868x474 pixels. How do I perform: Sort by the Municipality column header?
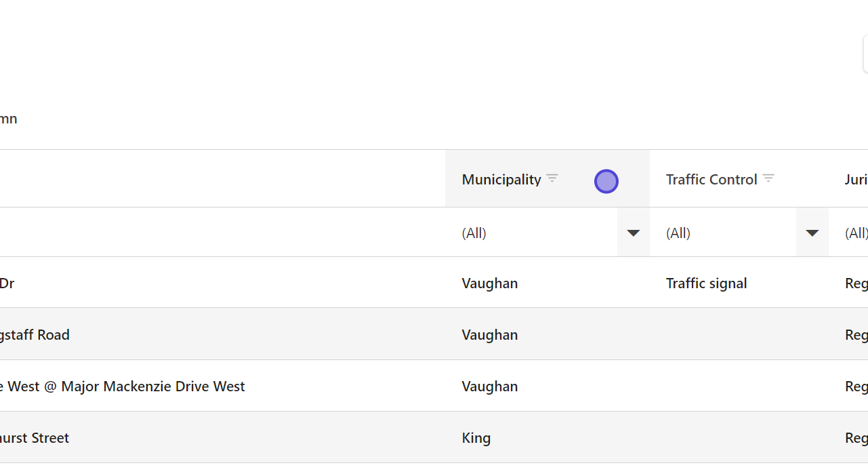[501, 180]
